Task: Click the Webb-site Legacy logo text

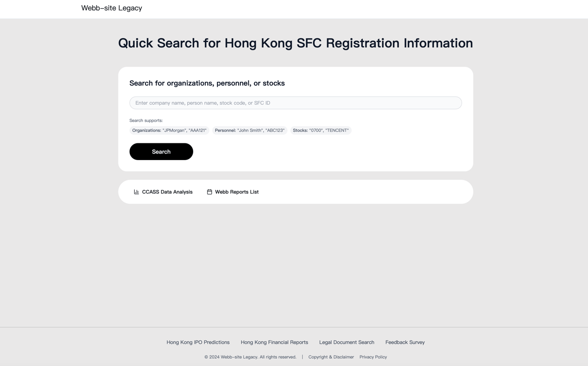Action: click(x=112, y=8)
